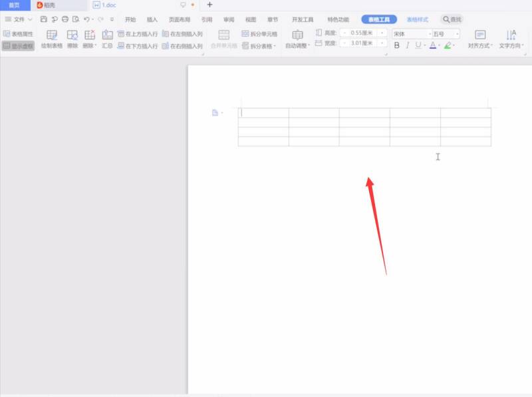
Task: Switch to the 开始 Home tab
Action: (130, 19)
